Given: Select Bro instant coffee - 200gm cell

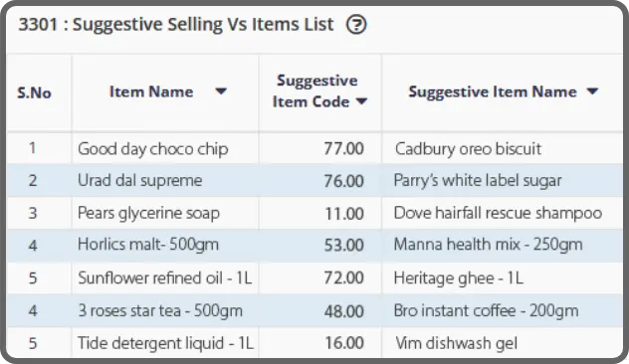Looking at the screenshot, I should (x=487, y=310).
